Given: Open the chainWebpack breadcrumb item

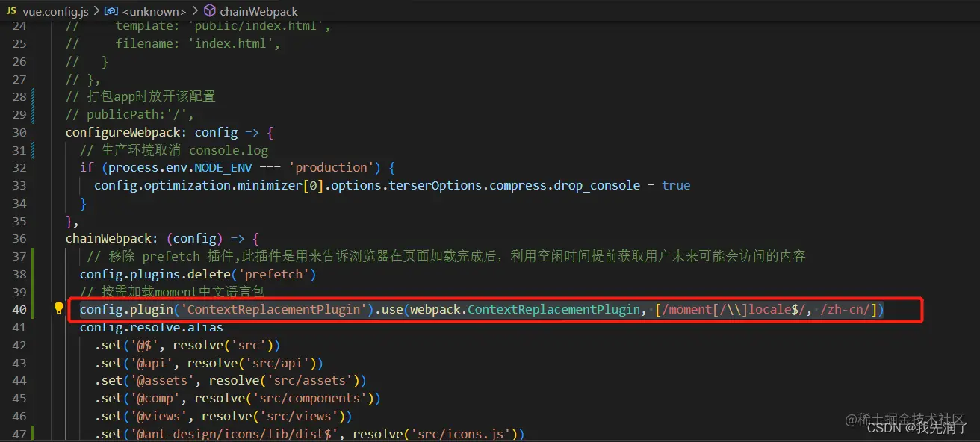Looking at the screenshot, I should [258, 11].
